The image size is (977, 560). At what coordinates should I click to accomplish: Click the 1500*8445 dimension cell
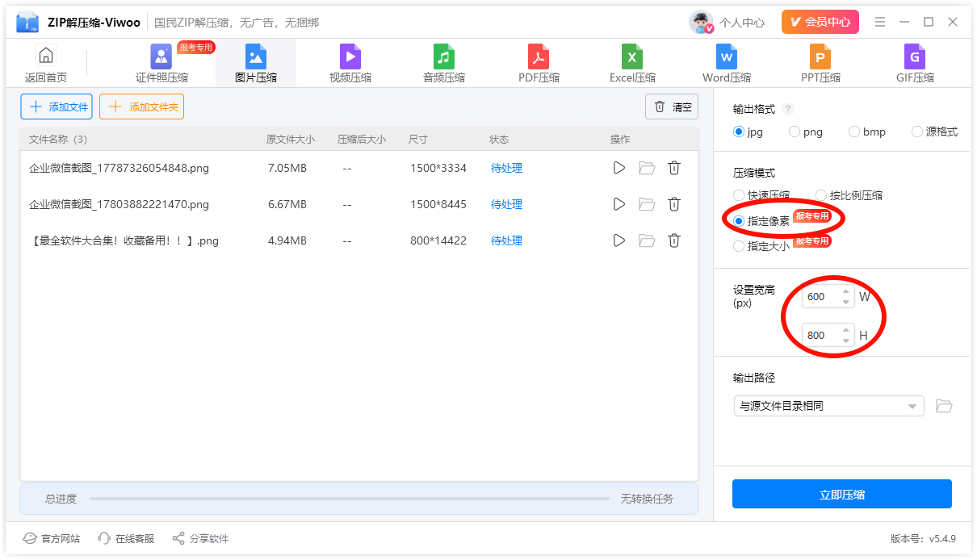point(438,204)
